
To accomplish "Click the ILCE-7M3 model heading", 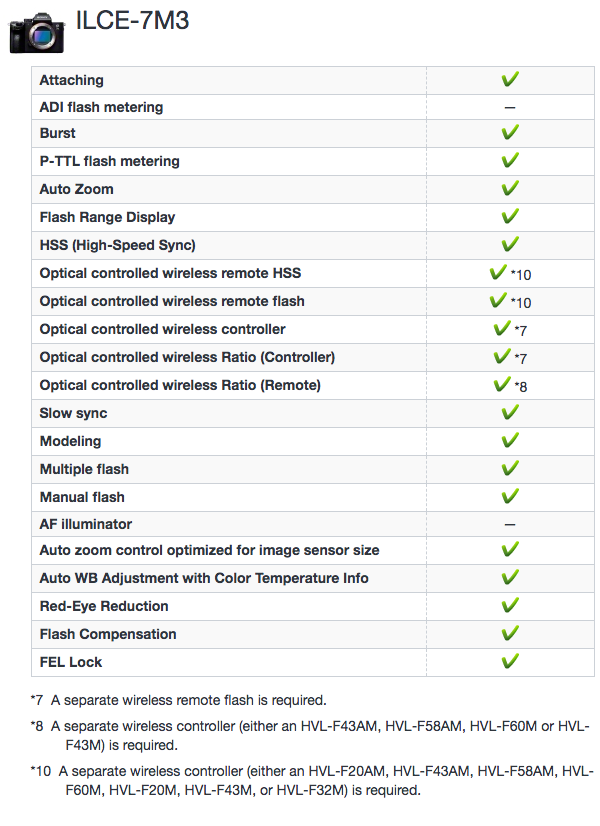I will coord(131,22).
